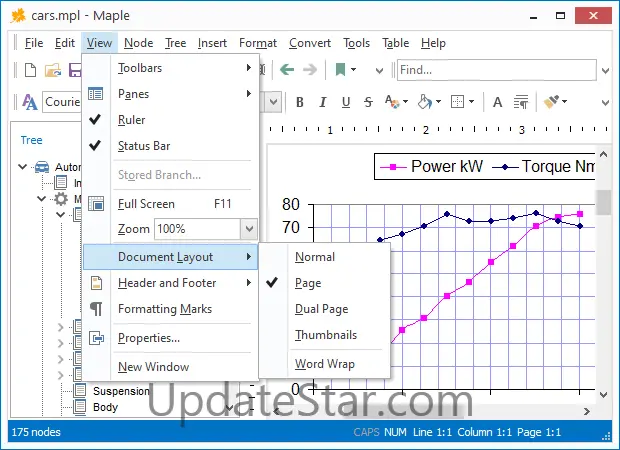The image size is (620, 450).
Task: Click the Font style AA icon
Action: click(30, 102)
